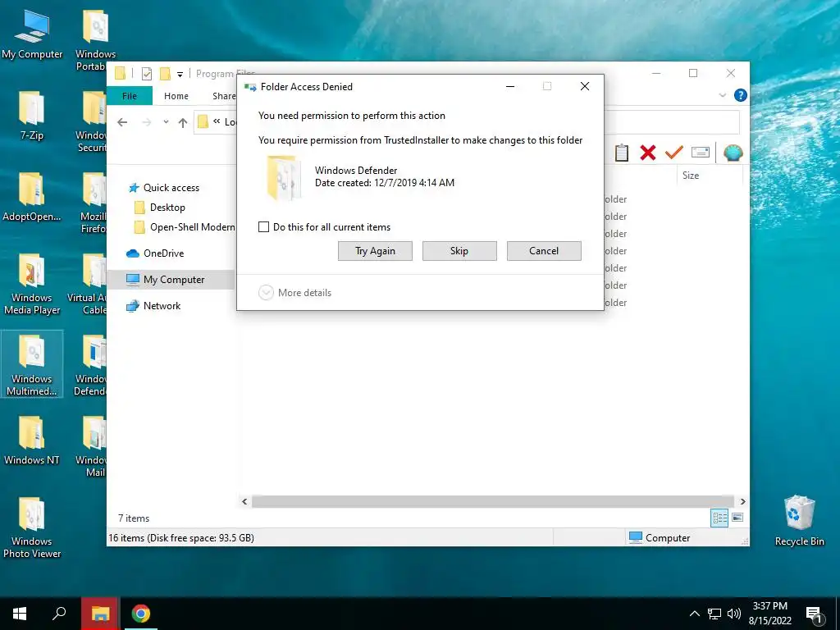The image size is (840, 630).
Task: Open the Recycle Bin
Action: pos(799,521)
